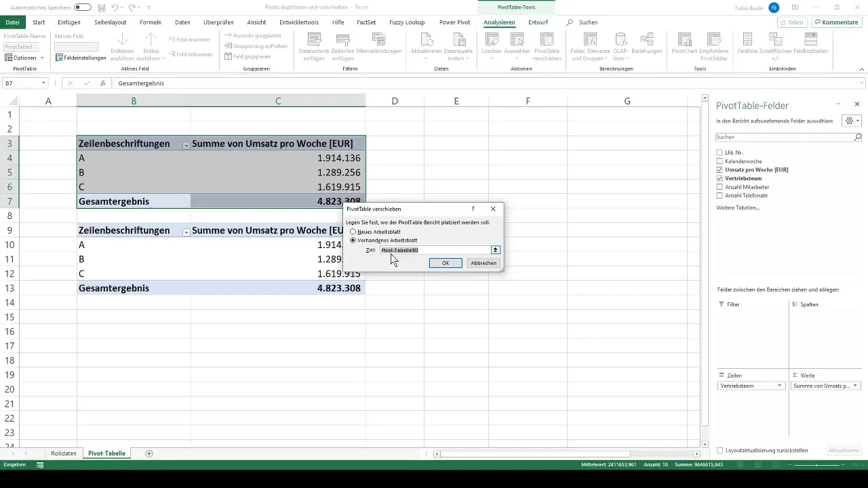Click the help question mark in dialog
The width and height of the screenshot is (868, 488).
pyautogui.click(x=473, y=209)
